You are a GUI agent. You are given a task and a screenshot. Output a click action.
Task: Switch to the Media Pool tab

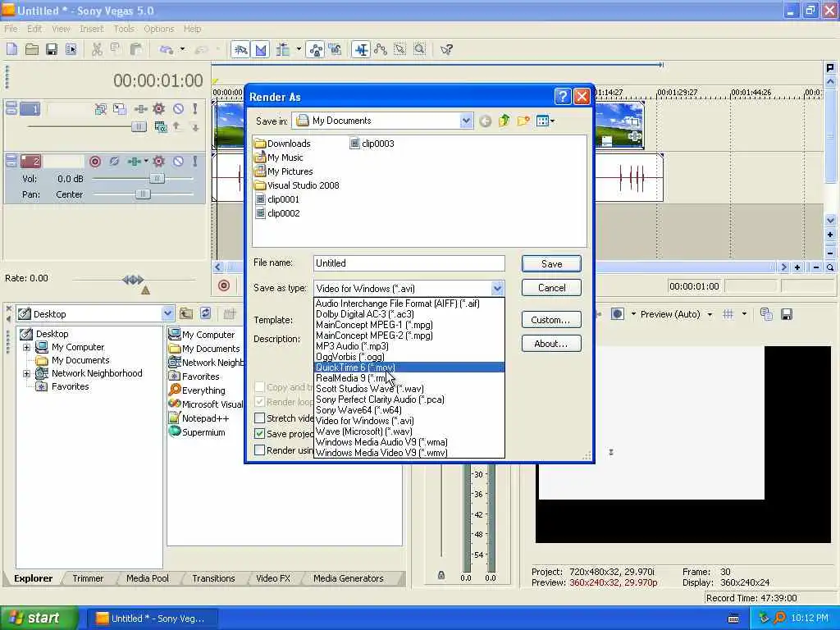[148, 578]
